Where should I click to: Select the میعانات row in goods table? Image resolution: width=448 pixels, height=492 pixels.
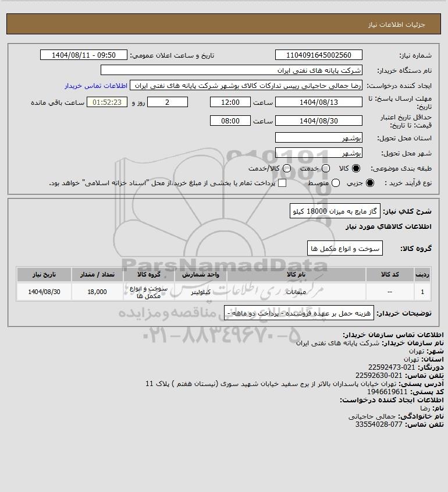click(x=223, y=292)
